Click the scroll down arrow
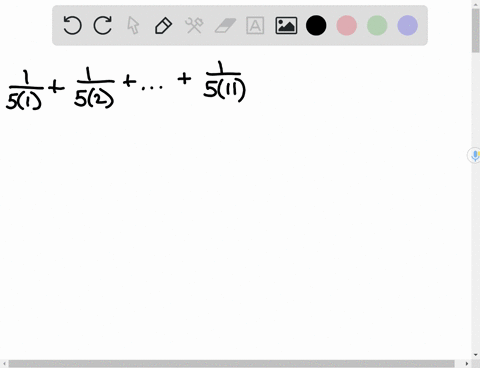The image size is (480, 368). (476, 355)
